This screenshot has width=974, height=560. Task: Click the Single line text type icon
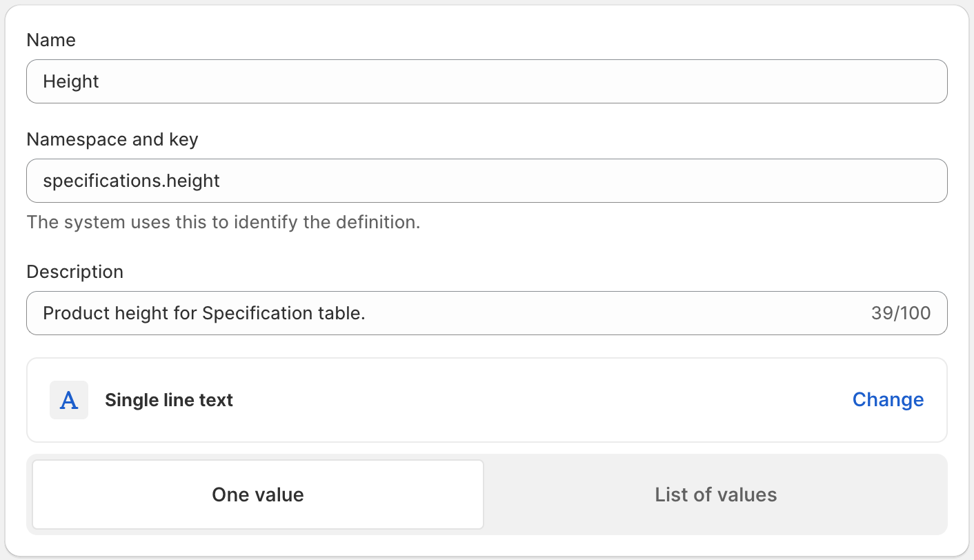[x=69, y=400]
